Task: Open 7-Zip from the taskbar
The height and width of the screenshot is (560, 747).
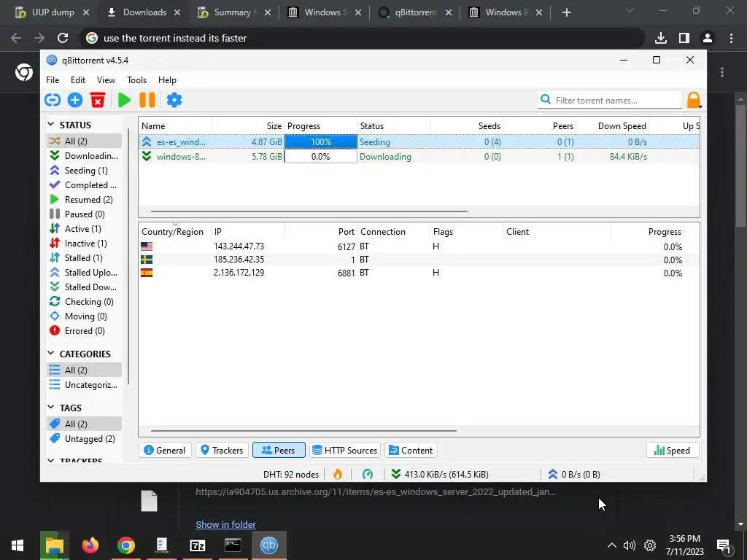Action: (x=197, y=545)
